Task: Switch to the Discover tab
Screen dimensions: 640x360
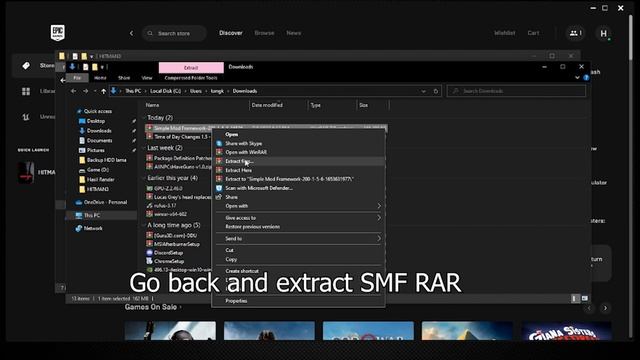Action: [231, 33]
